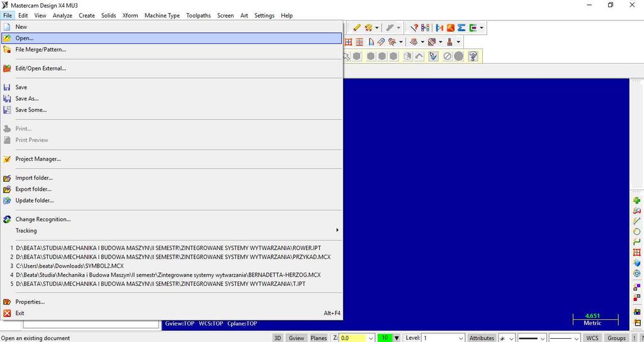
Task: Open the Level combo box dropdown
Action: click(461, 338)
